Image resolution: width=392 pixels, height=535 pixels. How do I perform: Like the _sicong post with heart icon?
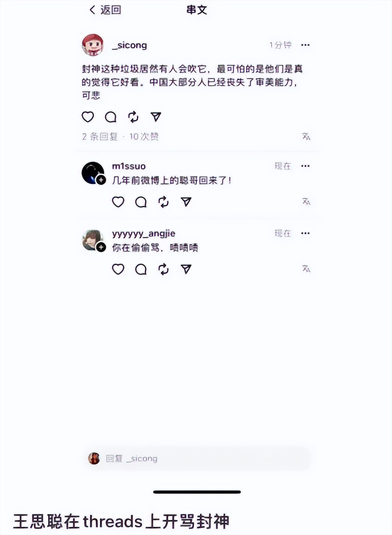[88, 117]
